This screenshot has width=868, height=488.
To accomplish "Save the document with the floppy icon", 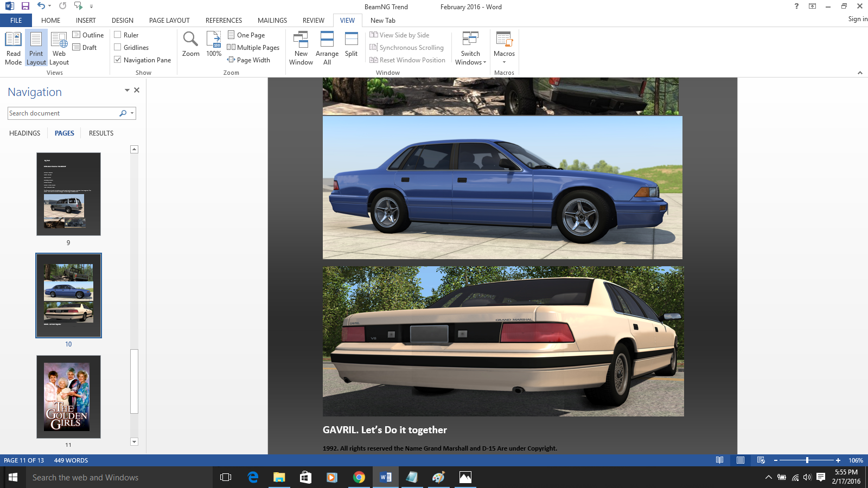I will coord(25,6).
